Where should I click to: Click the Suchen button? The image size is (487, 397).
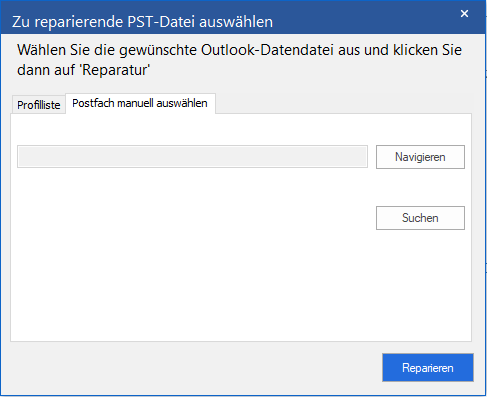tap(420, 218)
